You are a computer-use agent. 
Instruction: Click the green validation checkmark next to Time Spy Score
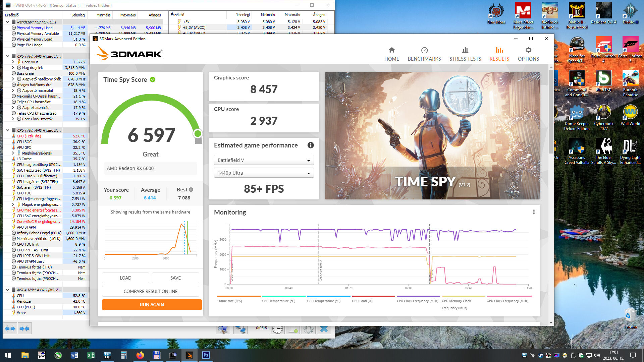point(153,79)
